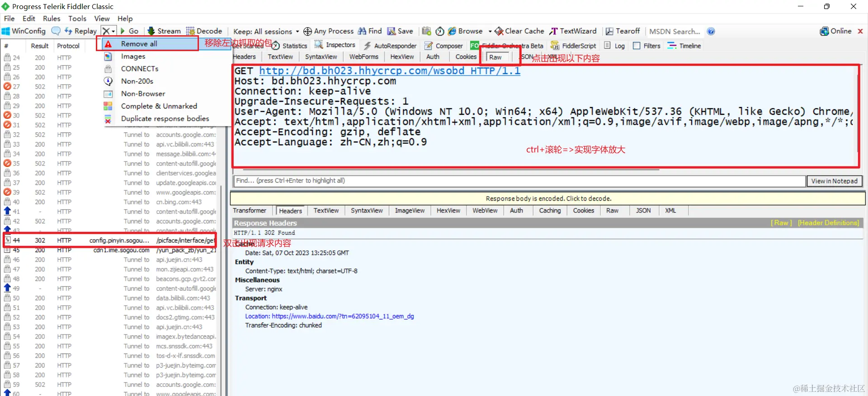Select session 45 cdn1.ime.sogou.com row

(x=109, y=250)
